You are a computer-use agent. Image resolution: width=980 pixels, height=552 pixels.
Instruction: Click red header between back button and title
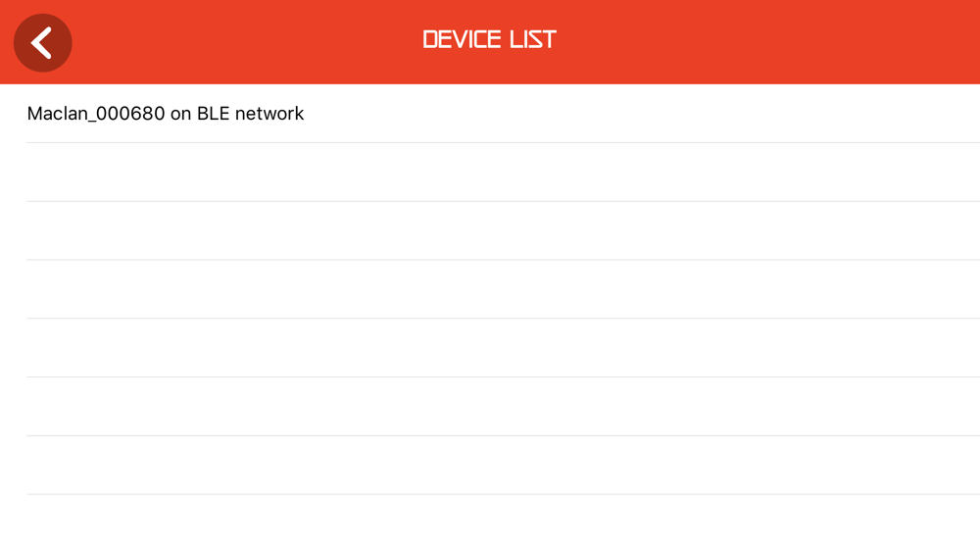click(247, 42)
